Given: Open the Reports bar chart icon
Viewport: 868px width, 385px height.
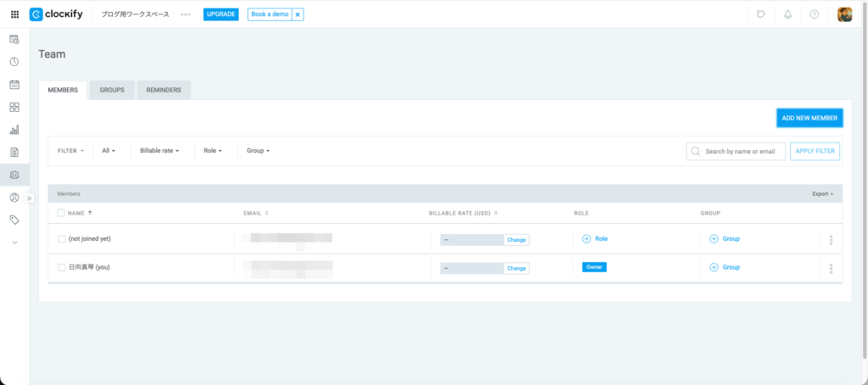Looking at the screenshot, I should click(14, 130).
